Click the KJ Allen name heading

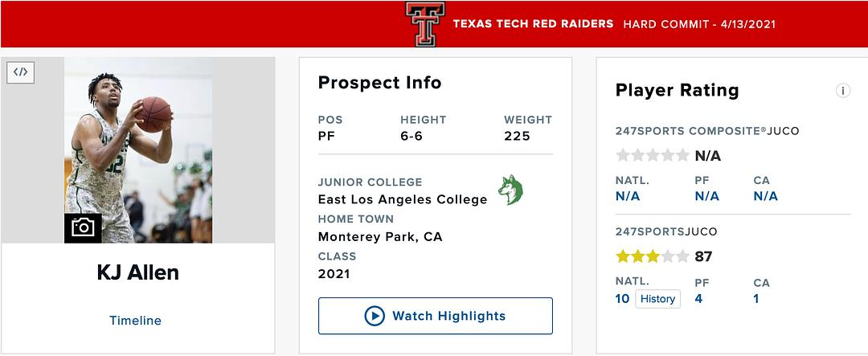coord(138,273)
